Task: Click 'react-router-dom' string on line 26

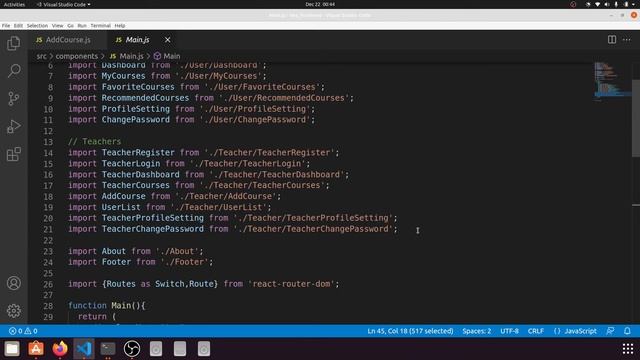Action: (291, 284)
